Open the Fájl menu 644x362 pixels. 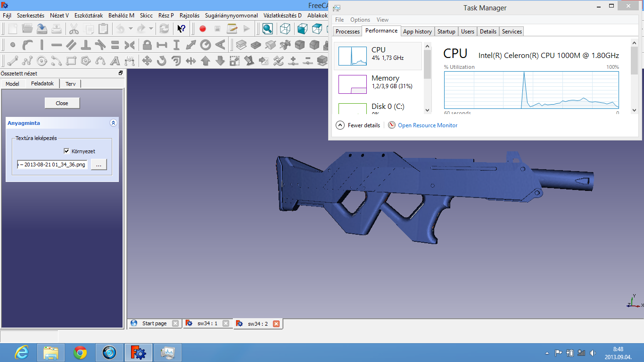pos(7,16)
